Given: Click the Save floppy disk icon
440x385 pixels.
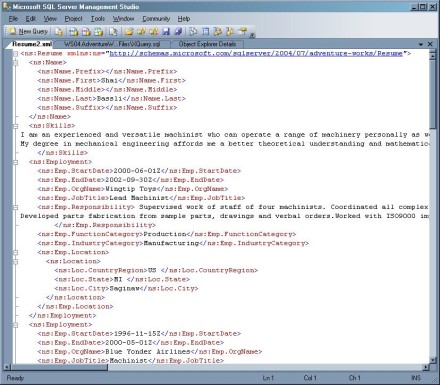Looking at the screenshot, I should pos(166,32).
